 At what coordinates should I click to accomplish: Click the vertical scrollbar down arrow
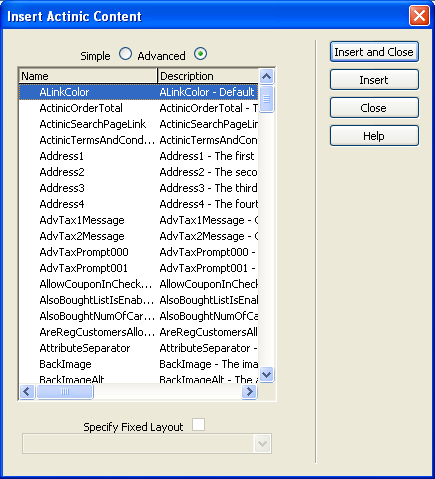266,374
